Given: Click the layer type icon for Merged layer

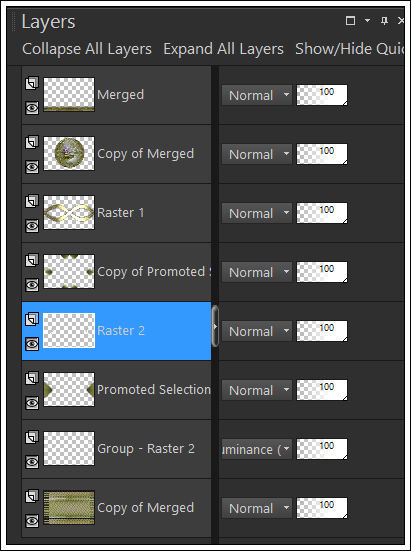Looking at the screenshot, I should [32, 84].
